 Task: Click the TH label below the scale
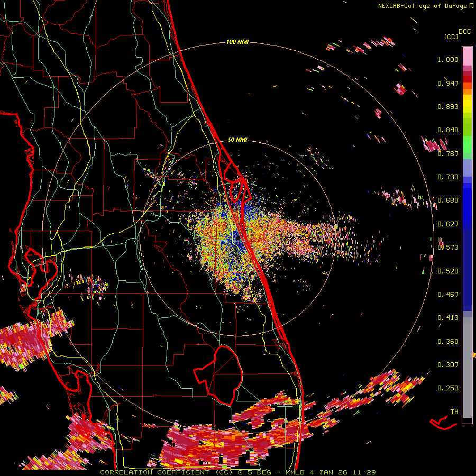click(454, 412)
